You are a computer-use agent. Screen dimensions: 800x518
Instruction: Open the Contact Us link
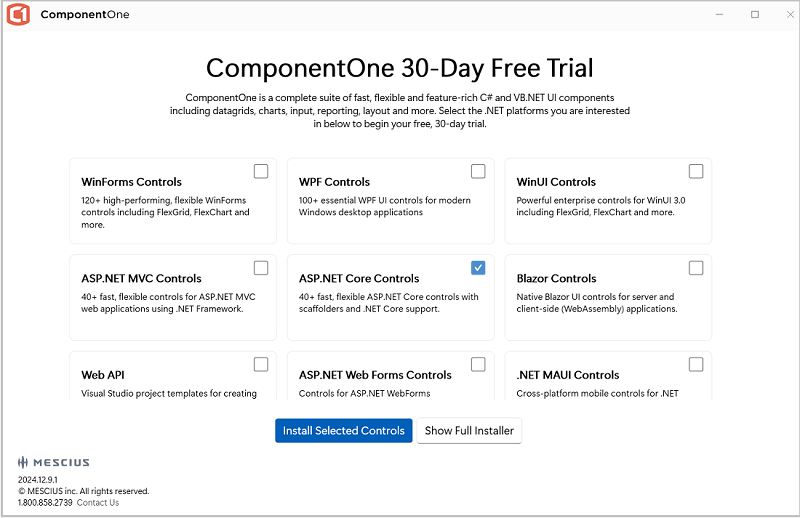(98, 503)
